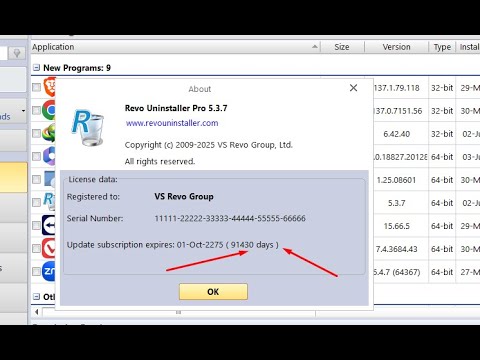Click the version cell 5.3.7 in the list
Image resolution: width=480 pixels, height=360 pixels.
pos(396,203)
